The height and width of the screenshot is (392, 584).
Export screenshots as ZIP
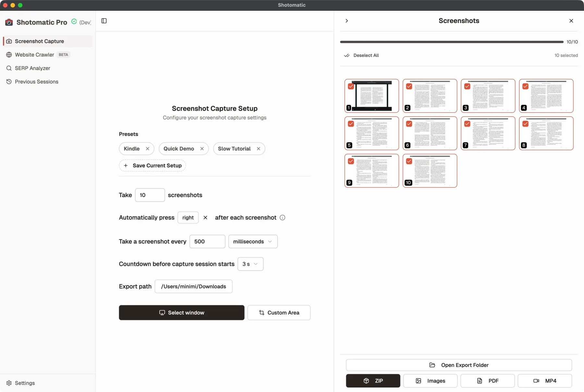(372, 381)
